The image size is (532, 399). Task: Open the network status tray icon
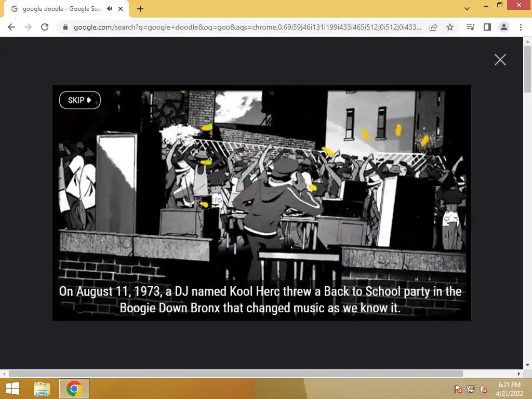coord(470,389)
